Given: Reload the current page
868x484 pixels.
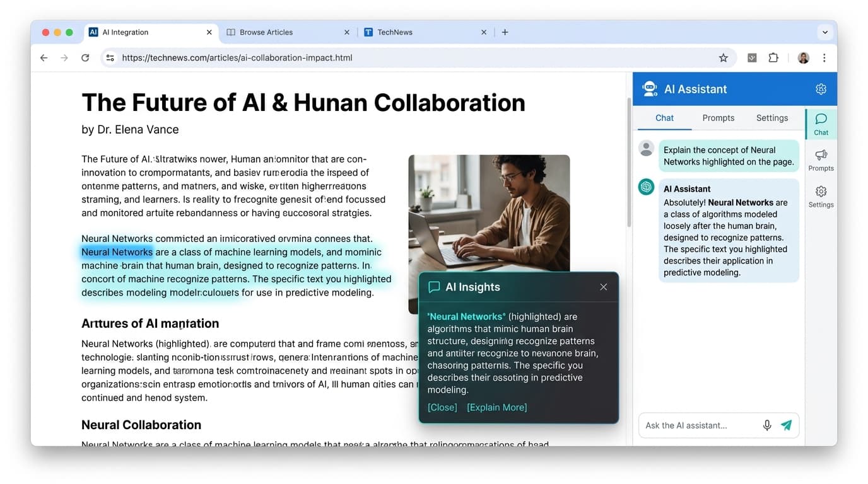Looking at the screenshot, I should point(85,58).
